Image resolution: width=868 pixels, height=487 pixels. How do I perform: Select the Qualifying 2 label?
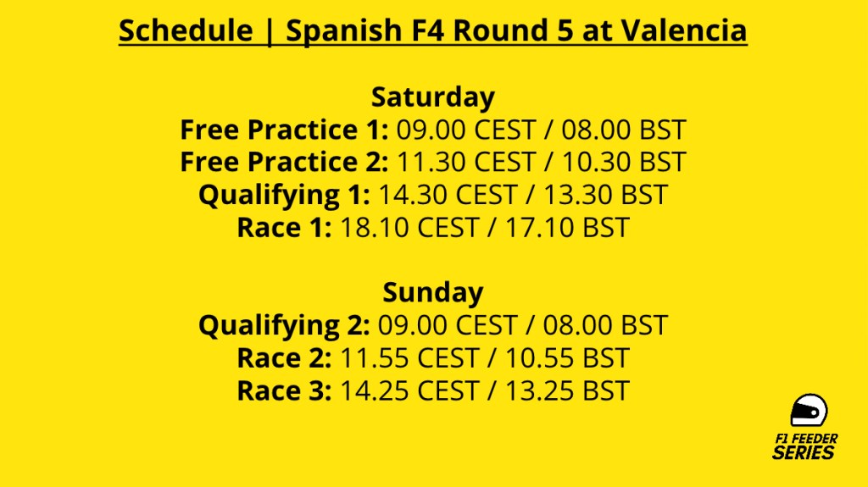pos(284,325)
